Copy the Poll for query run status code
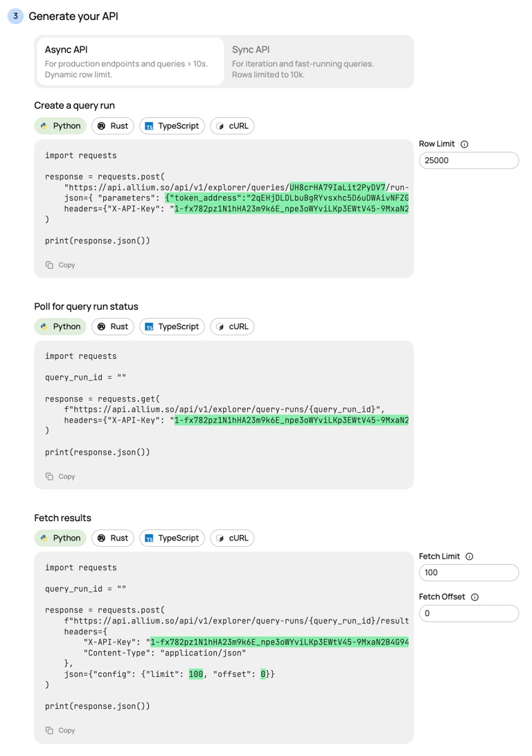Screen dimensions: 532x756 [x=60, y=476]
